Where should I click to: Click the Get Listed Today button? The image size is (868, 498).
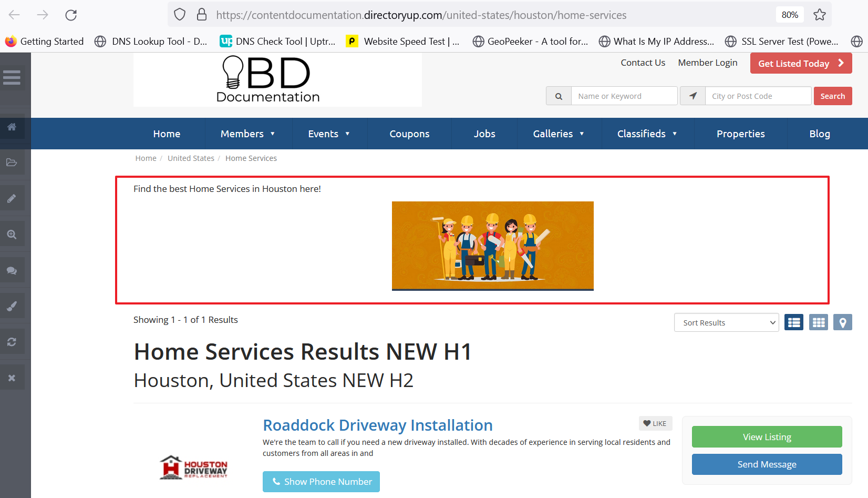pos(801,63)
